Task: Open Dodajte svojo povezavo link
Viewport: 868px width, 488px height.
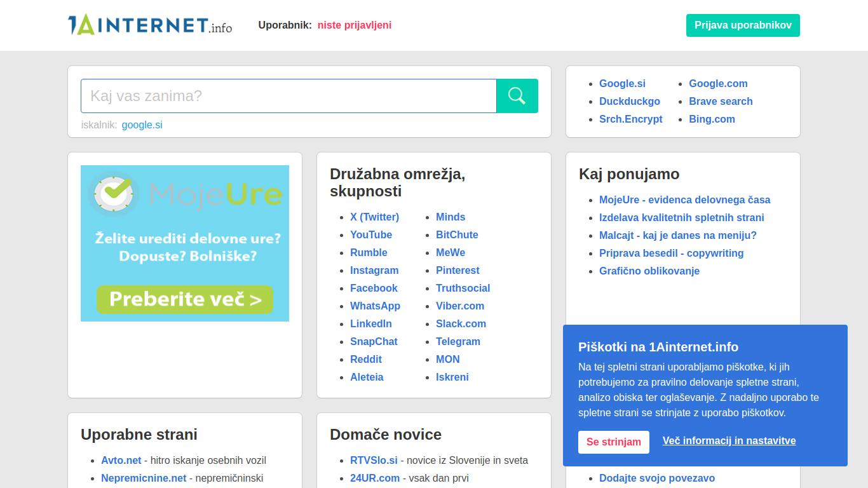Action: click(657, 478)
